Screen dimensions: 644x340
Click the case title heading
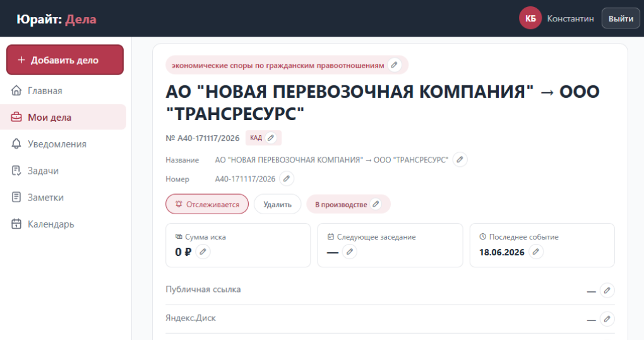(383, 103)
